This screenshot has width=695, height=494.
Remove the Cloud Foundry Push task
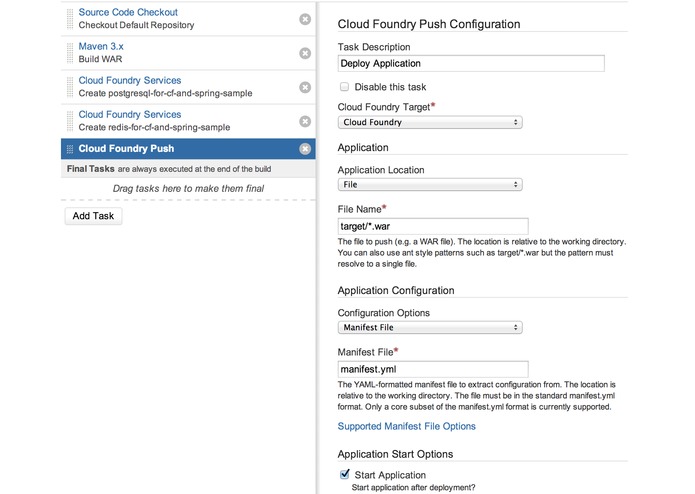(x=305, y=149)
